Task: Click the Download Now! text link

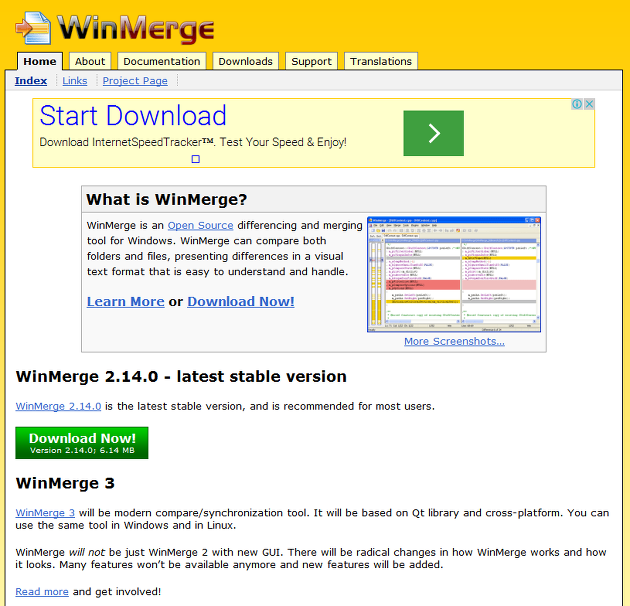Action: [241, 301]
